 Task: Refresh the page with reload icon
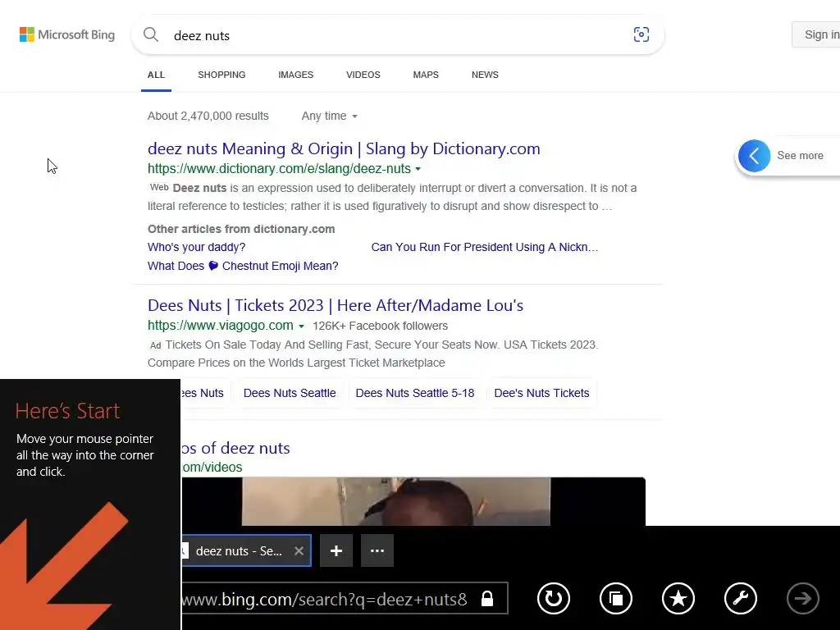[x=554, y=598]
